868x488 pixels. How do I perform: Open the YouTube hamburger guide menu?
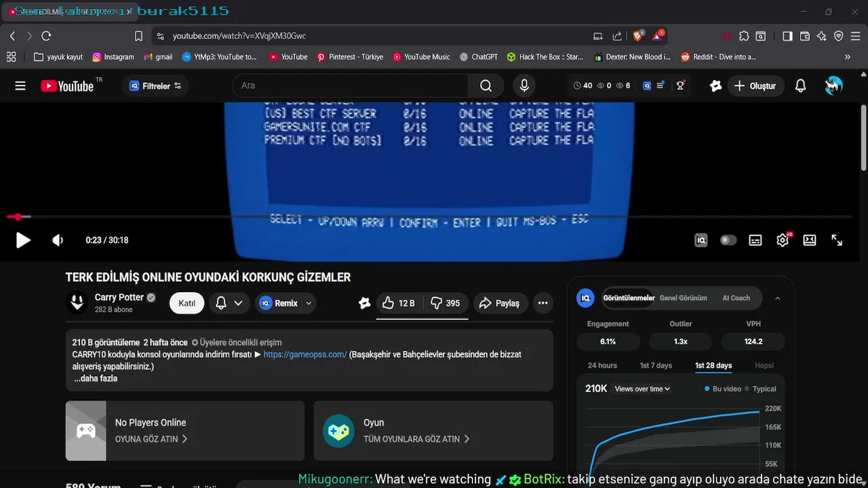click(x=20, y=86)
